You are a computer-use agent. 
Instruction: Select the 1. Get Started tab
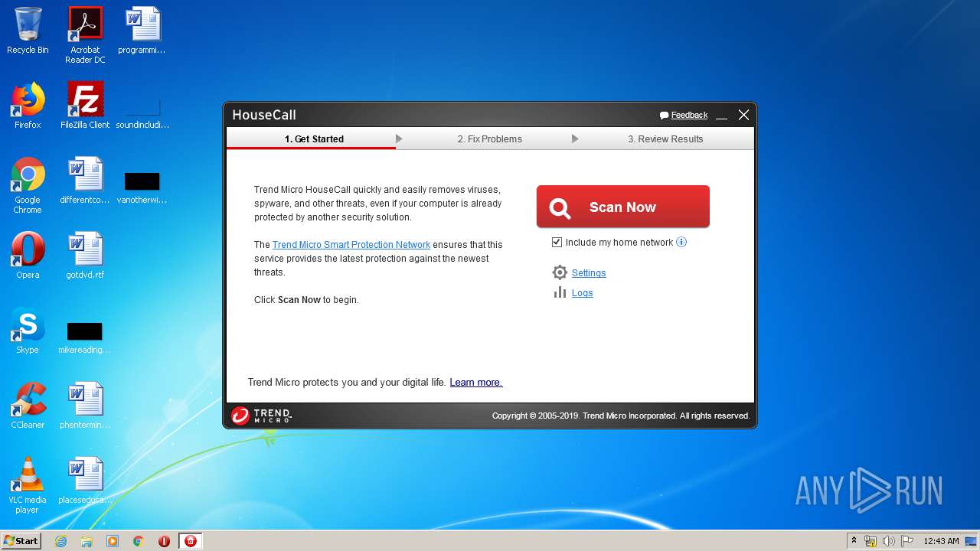pyautogui.click(x=314, y=139)
